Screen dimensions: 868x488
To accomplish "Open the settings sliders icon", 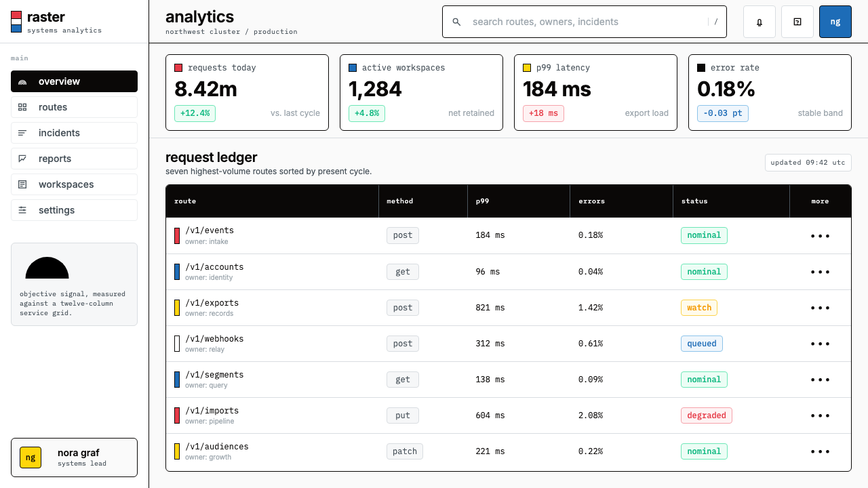I will [x=22, y=210].
